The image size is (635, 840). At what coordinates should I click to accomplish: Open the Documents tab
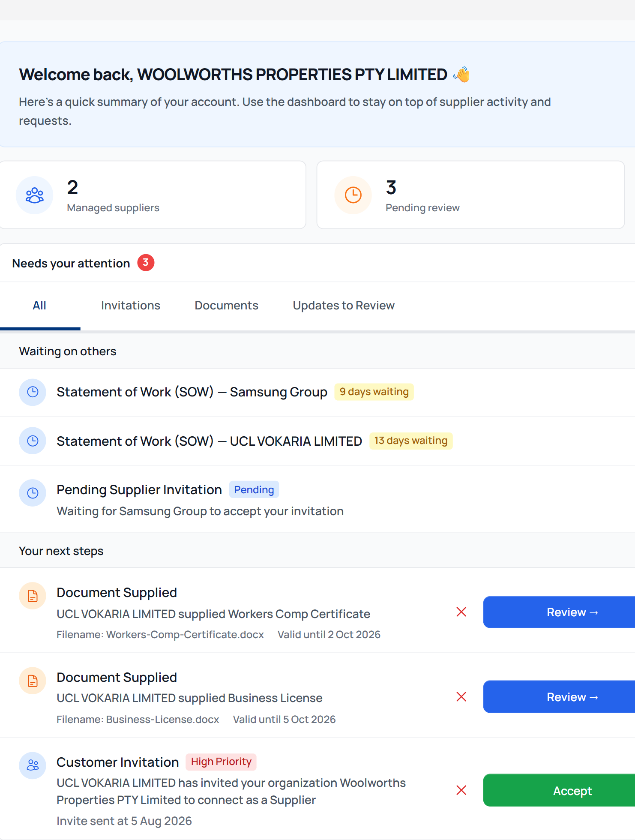[226, 306]
